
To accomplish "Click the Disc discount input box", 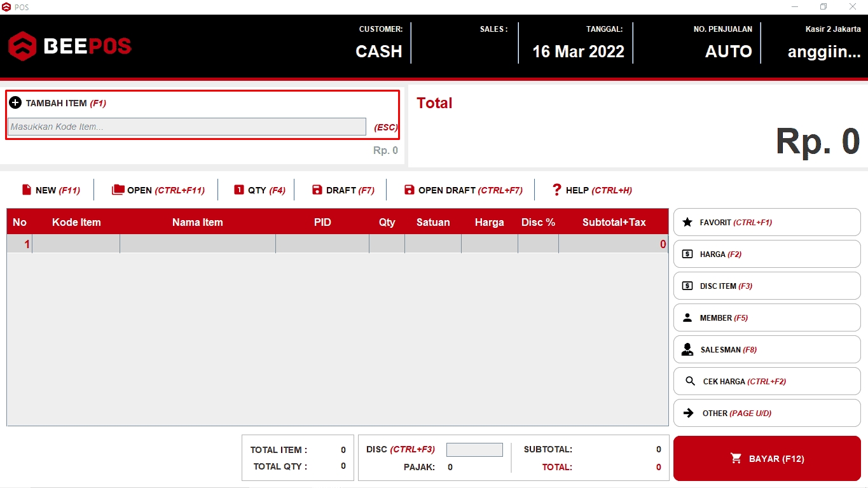I will [x=474, y=450].
